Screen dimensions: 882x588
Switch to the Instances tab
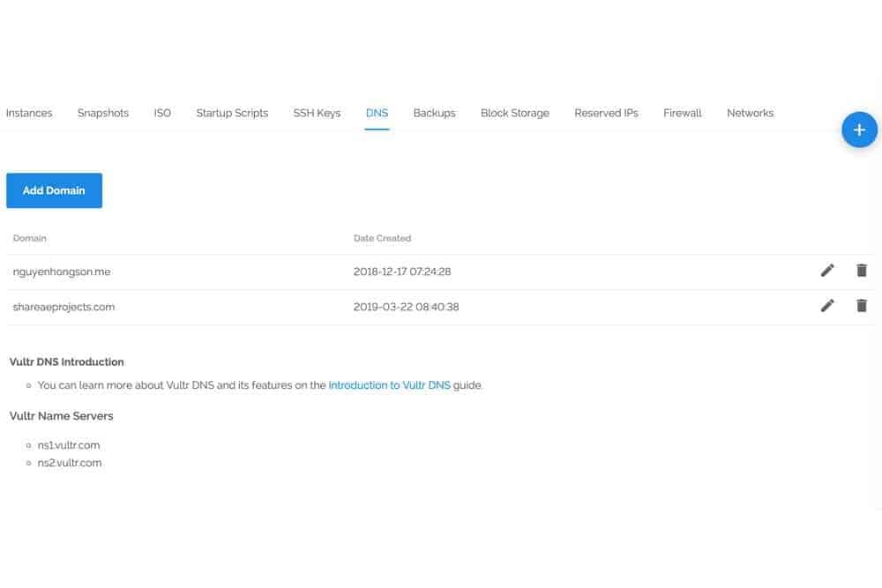(x=29, y=113)
